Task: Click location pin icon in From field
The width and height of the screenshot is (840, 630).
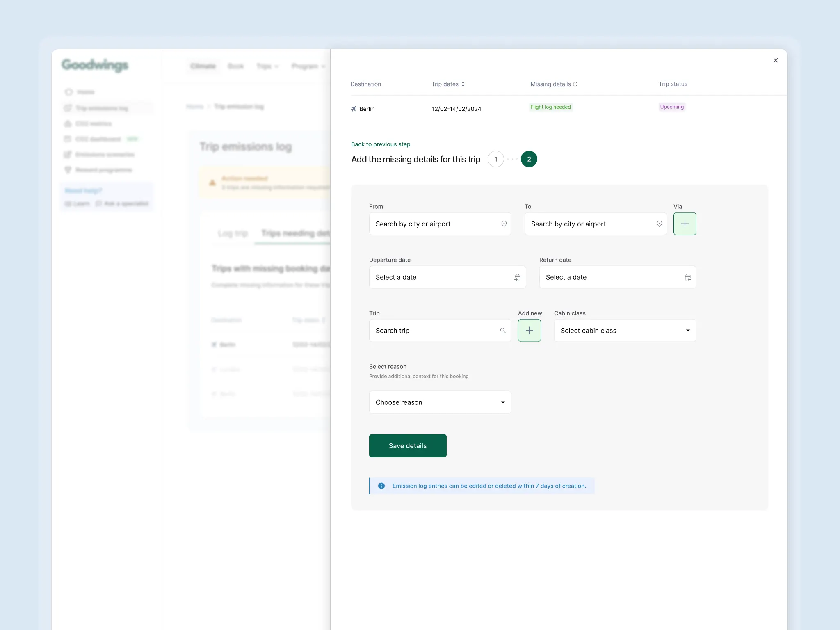Action: click(x=504, y=224)
